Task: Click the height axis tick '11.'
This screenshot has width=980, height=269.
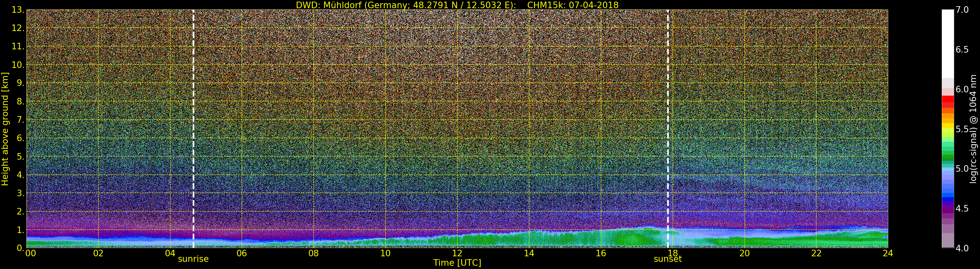Action: tap(18, 46)
